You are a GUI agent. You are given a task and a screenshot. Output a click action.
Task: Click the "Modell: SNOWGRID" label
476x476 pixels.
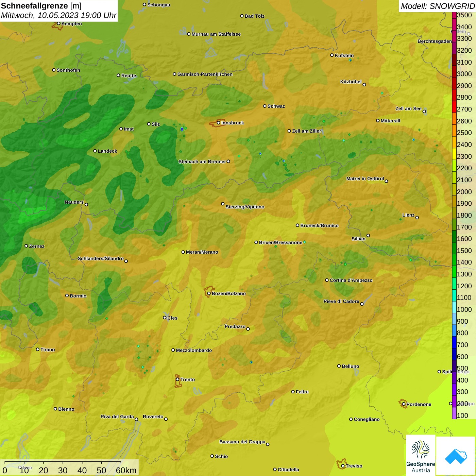[438, 6]
